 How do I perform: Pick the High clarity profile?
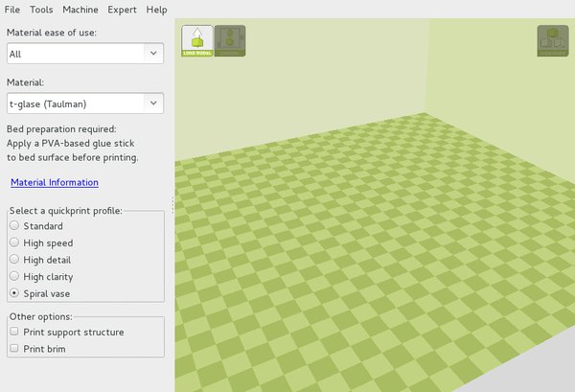[x=14, y=276]
